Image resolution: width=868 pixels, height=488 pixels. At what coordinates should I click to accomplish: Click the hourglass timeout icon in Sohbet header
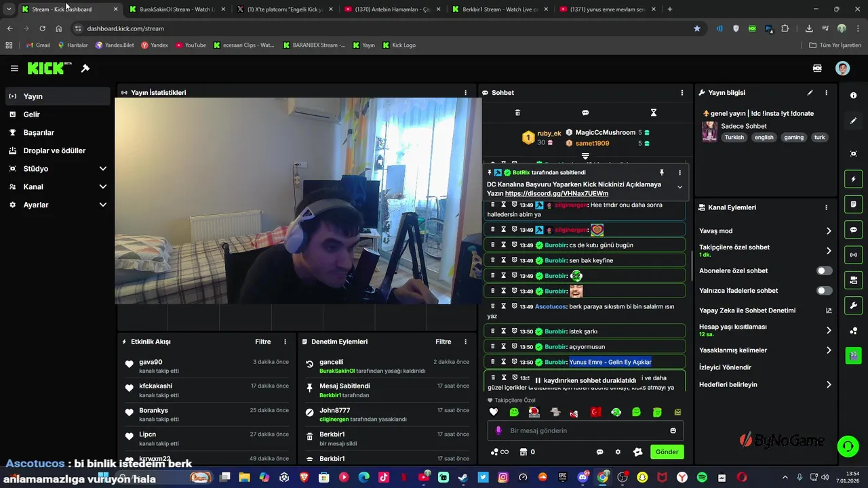(654, 113)
